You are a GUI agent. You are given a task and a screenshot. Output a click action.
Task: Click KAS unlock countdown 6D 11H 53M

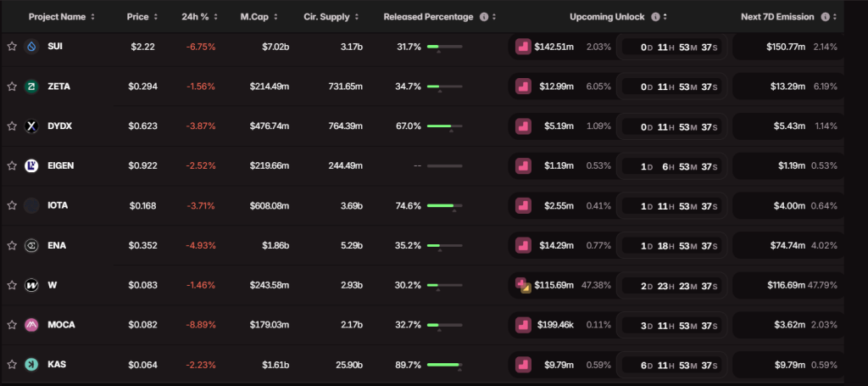pyautogui.click(x=671, y=365)
